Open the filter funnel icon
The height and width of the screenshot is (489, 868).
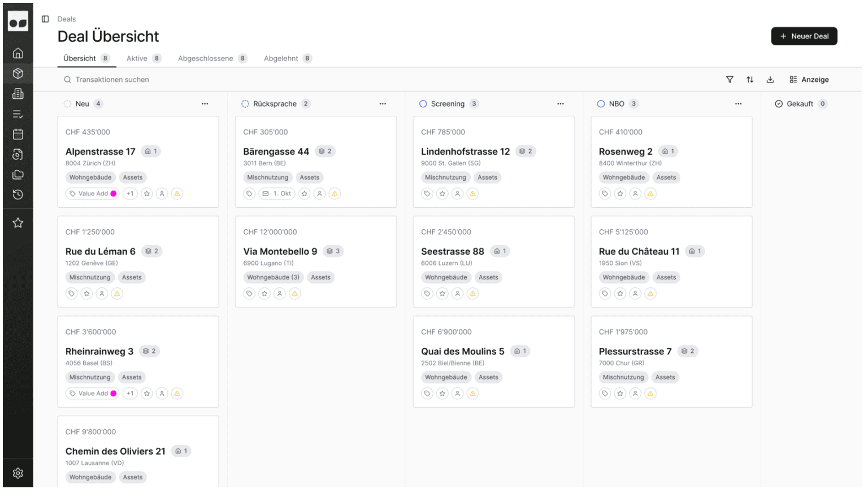[730, 80]
